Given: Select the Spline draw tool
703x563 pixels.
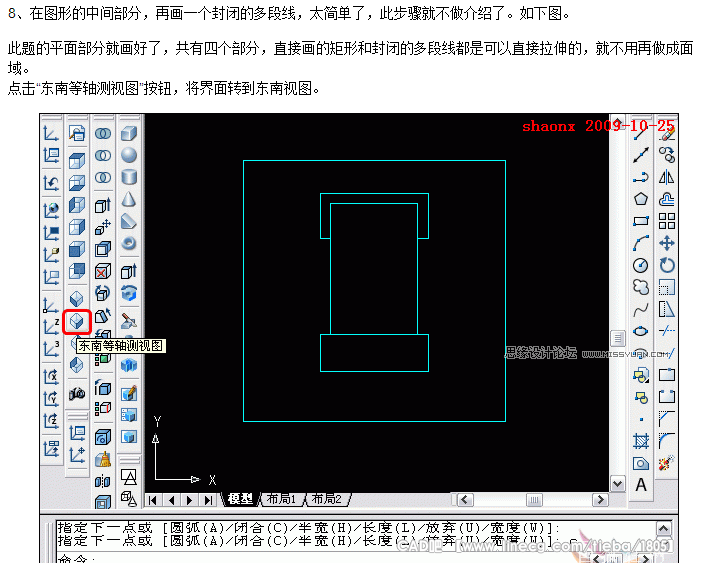Looking at the screenshot, I should pyautogui.click(x=641, y=309).
